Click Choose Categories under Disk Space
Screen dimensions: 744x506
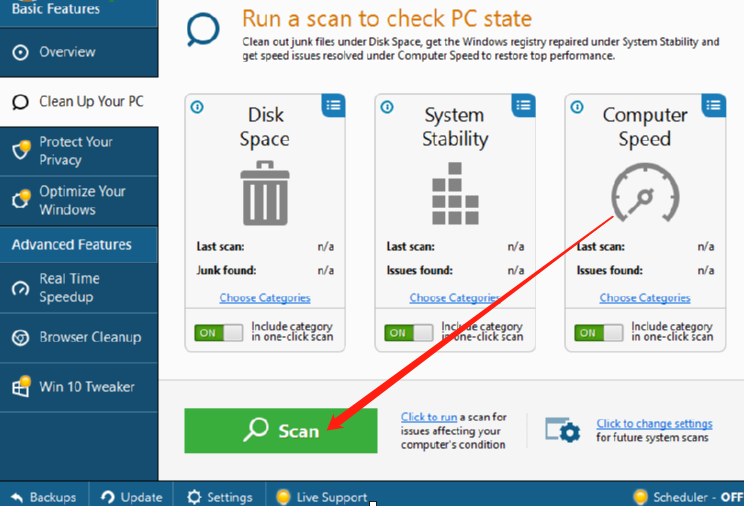[x=265, y=298]
